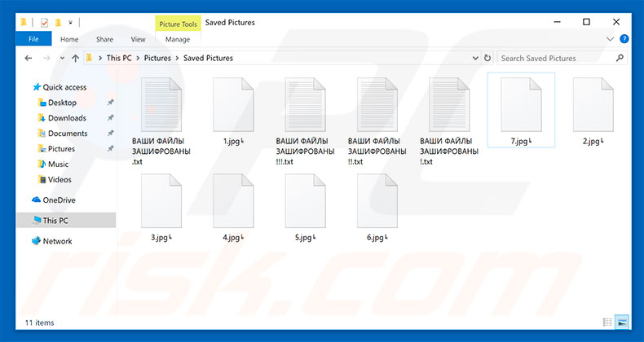Select the 3.jpg file icon
The image size is (644, 342).
161,201
